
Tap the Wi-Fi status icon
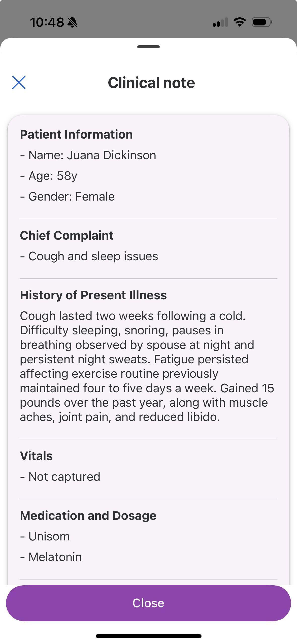[x=240, y=22]
